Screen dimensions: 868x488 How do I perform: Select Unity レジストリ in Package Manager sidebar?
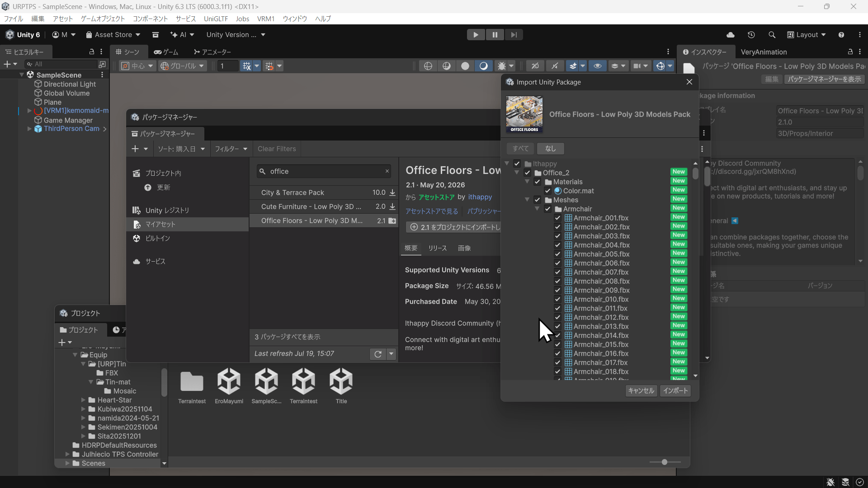pos(188,210)
